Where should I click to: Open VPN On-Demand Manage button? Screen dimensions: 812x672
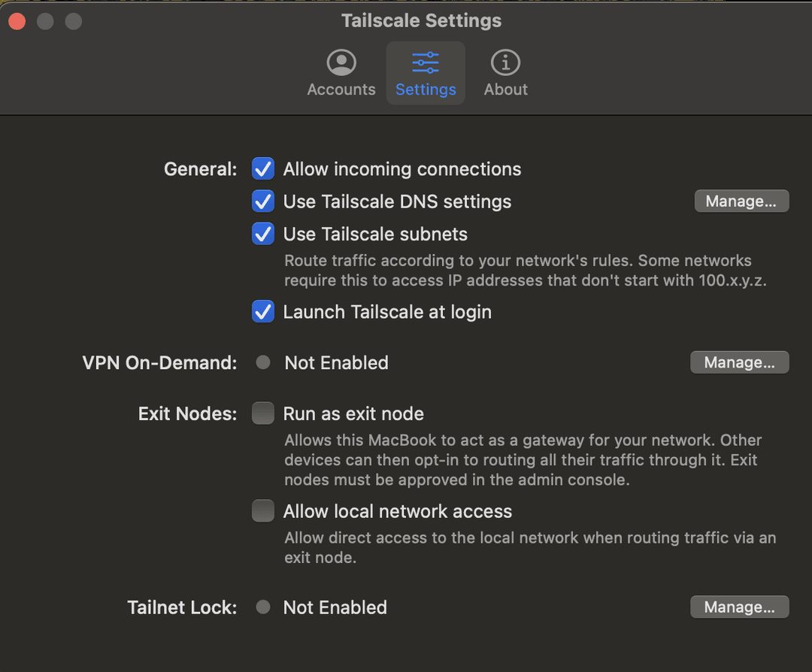pyautogui.click(x=739, y=362)
